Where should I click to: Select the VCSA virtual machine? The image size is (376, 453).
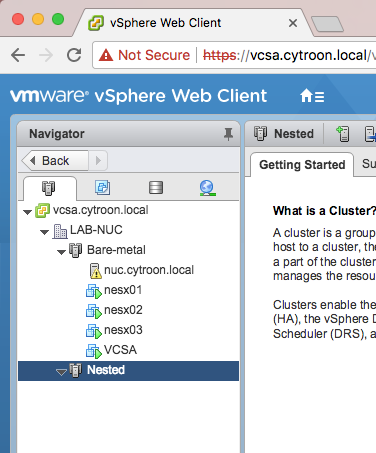pos(120,350)
